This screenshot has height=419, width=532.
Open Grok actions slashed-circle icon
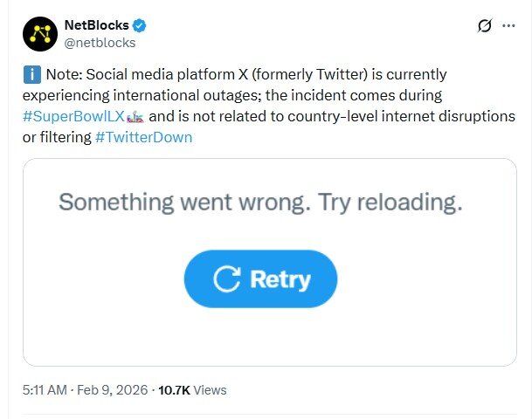[x=486, y=26]
